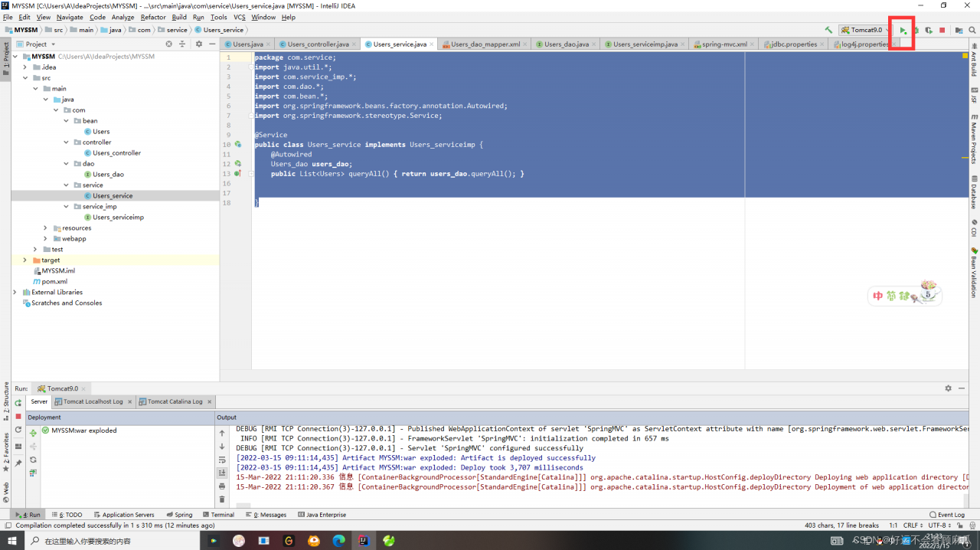Click the restore layout icon in the Run panel
The image size is (980, 550).
(x=18, y=446)
